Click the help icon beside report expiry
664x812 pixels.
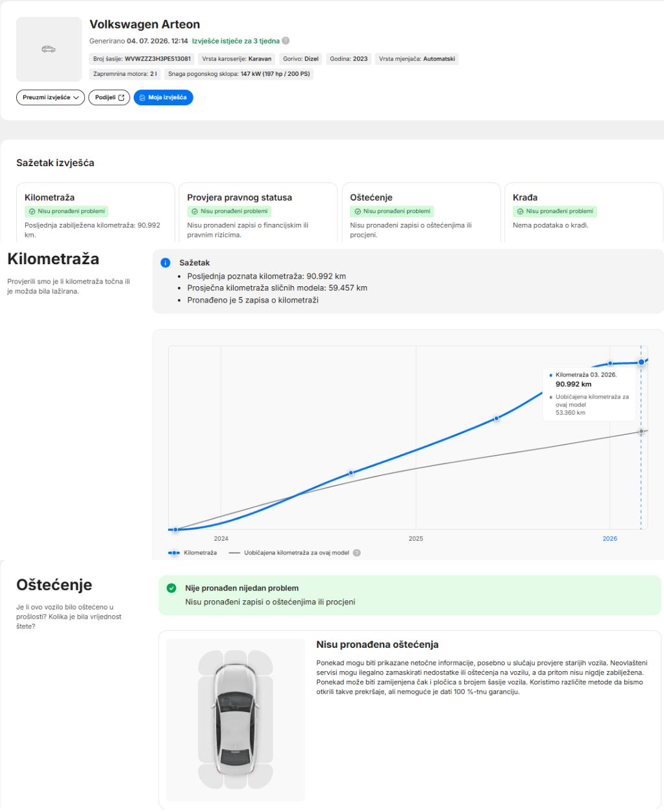[286, 41]
